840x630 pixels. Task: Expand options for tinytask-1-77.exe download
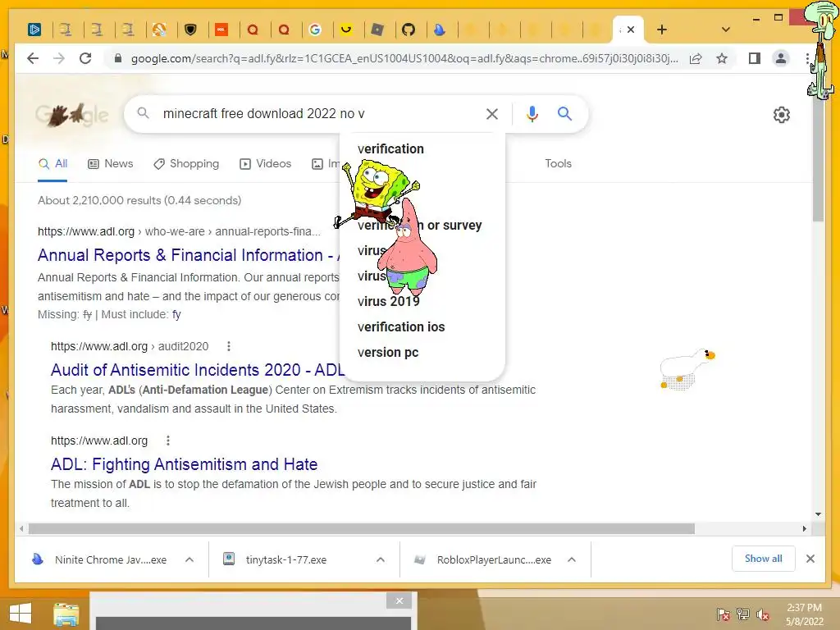[x=381, y=559]
